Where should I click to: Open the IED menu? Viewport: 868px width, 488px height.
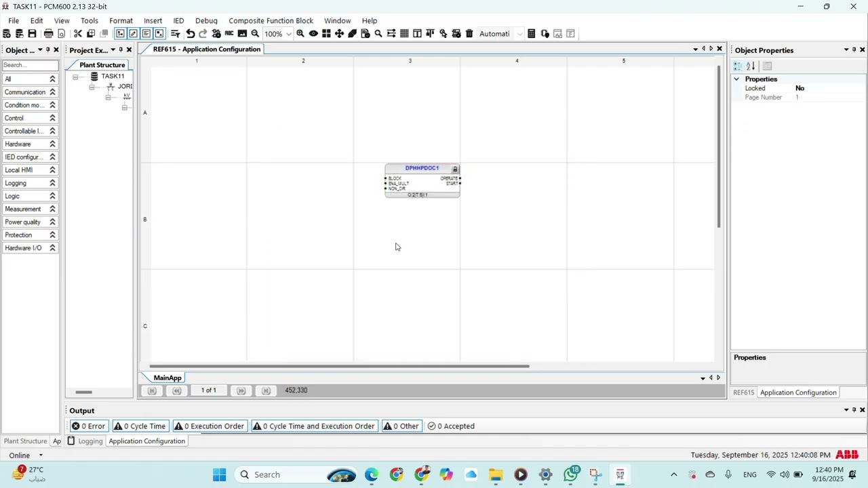(178, 20)
